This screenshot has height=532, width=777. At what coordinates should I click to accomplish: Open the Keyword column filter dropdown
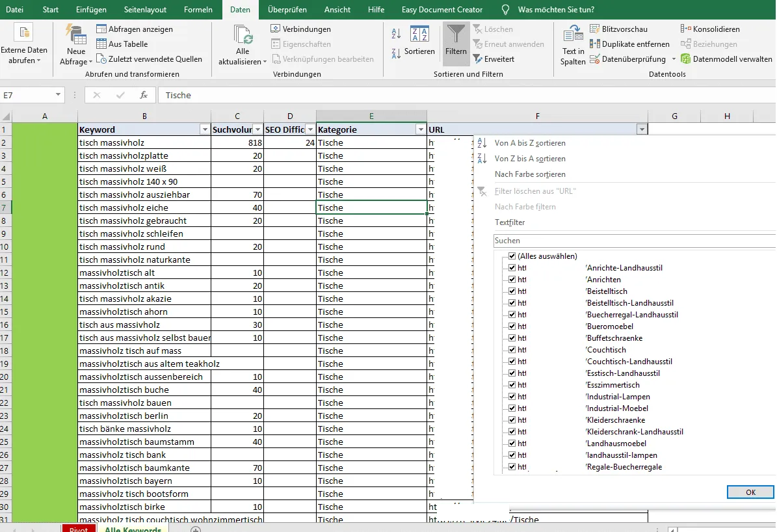[205, 129]
